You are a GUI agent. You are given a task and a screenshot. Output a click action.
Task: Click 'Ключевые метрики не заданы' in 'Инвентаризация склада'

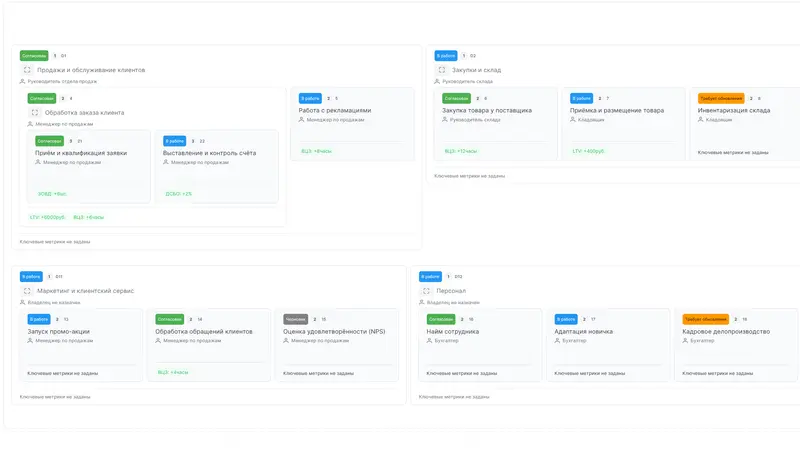click(733, 152)
